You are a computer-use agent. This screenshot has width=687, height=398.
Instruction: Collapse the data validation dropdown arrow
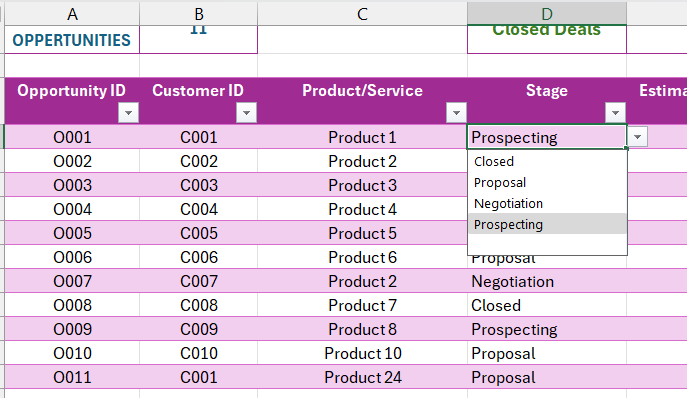tap(637, 137)
